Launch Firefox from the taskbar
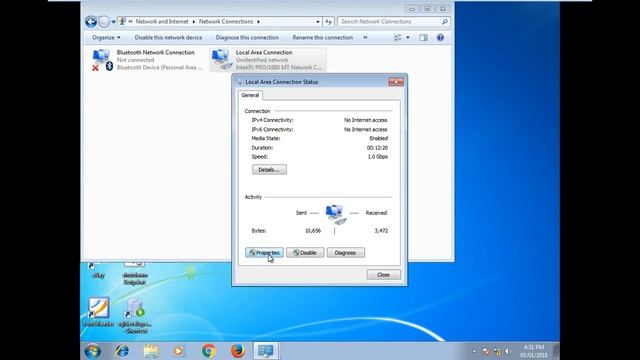 point(238,351)
